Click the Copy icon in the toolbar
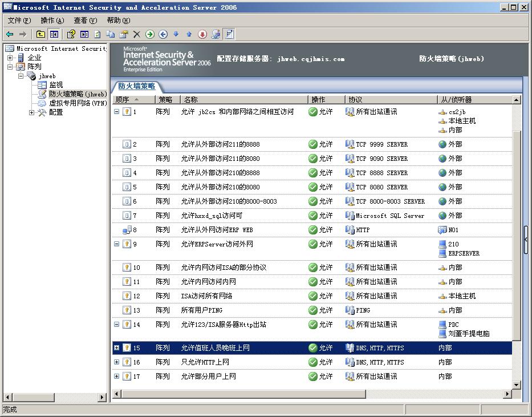 pos(110,34)
